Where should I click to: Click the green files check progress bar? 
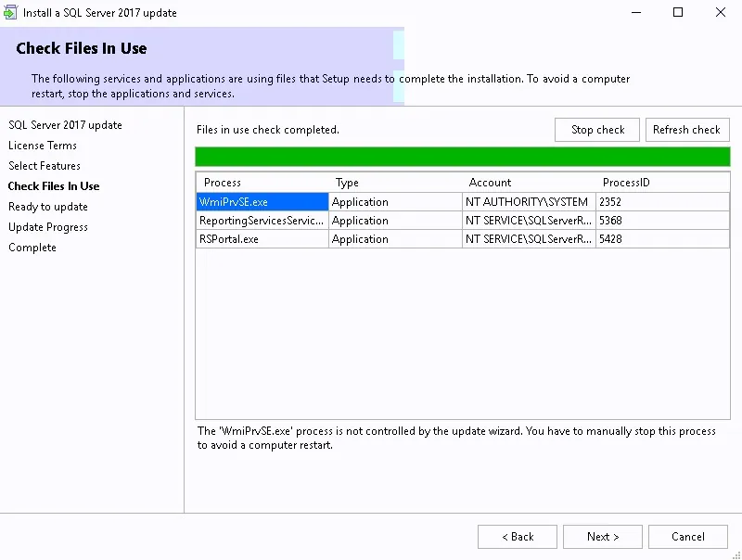point(462,157)
